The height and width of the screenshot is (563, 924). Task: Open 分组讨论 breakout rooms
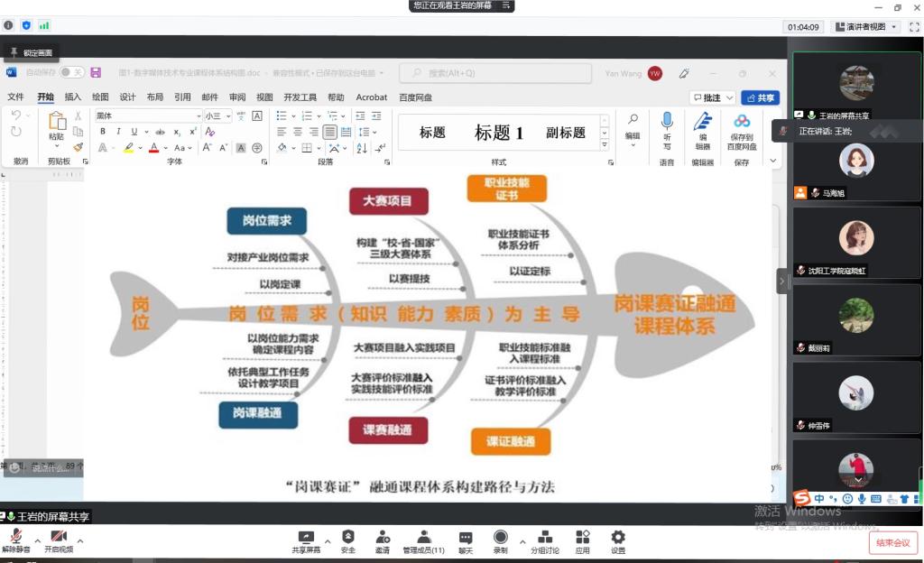pyautogui.click(x=545, y=542)
